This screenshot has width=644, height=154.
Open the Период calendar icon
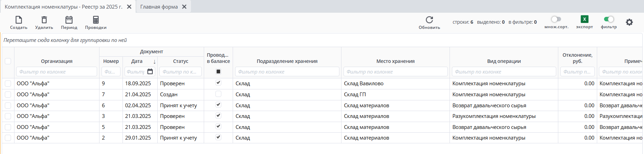pyautogui.click(x=69, y=20)
